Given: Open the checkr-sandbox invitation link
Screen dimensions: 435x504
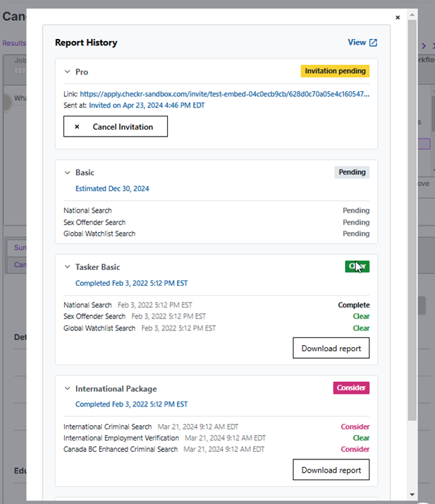Looking at the screenshot, I should click(x=224, y=94).
